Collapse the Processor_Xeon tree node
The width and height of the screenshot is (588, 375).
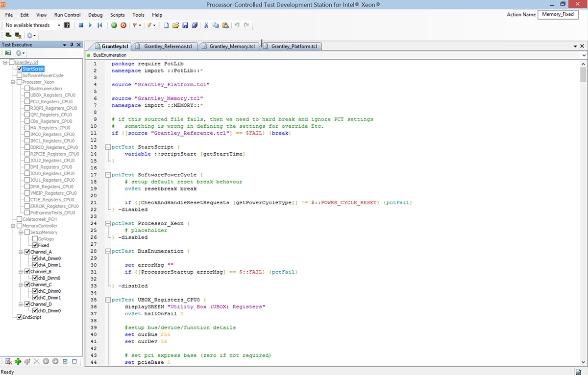click(12, 82)
